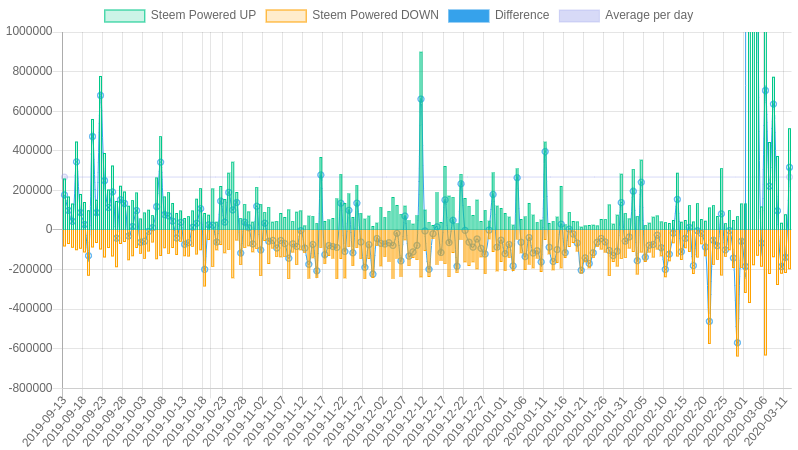Screen dimensions: 798x450
Task: Click the -800000 y-axis label
Action: (31, 388)
